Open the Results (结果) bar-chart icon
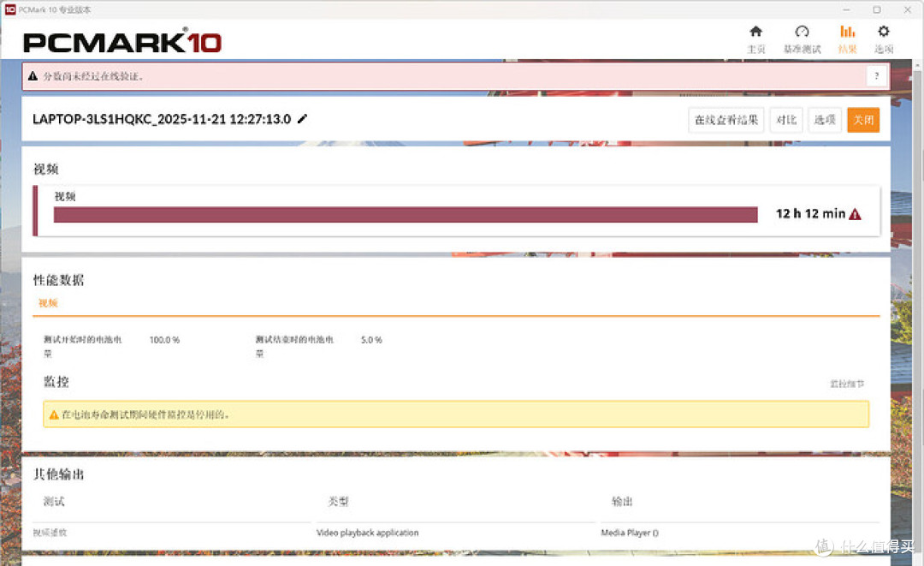This screenshot has width=924, height=566. pyautogui.click(x=847, y=32)
